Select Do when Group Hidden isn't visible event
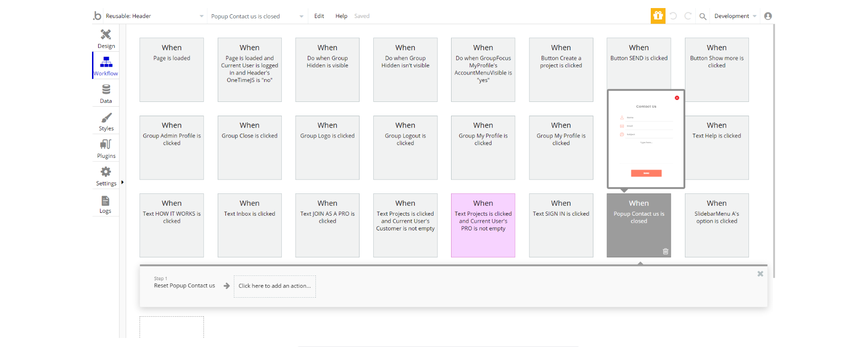868x347 pixels. [405, 70]
